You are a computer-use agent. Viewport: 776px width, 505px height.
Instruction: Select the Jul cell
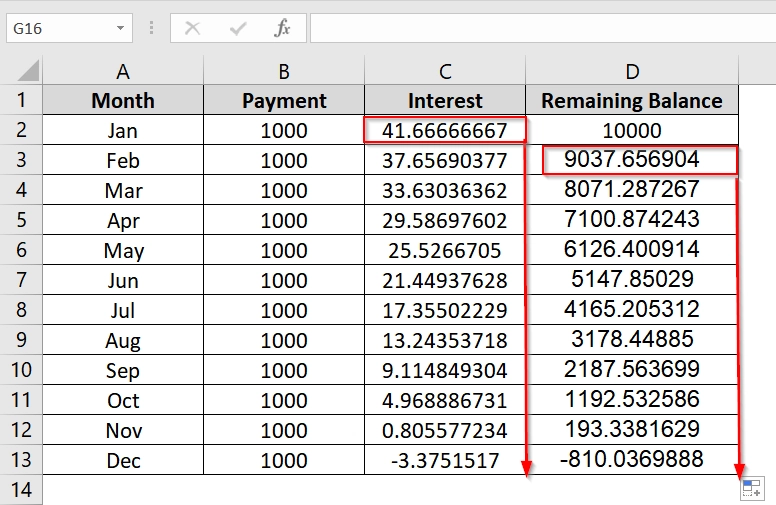(x=123, y=310)
